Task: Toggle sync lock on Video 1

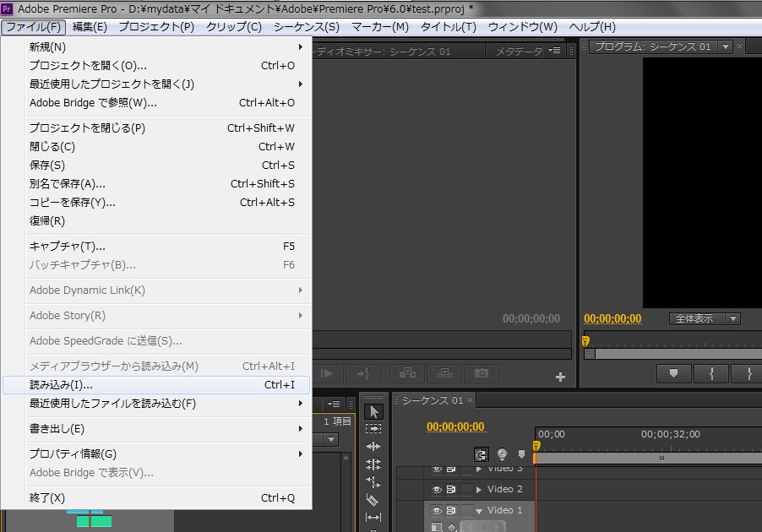Action: pyautogui.click(x=451, y=510)
